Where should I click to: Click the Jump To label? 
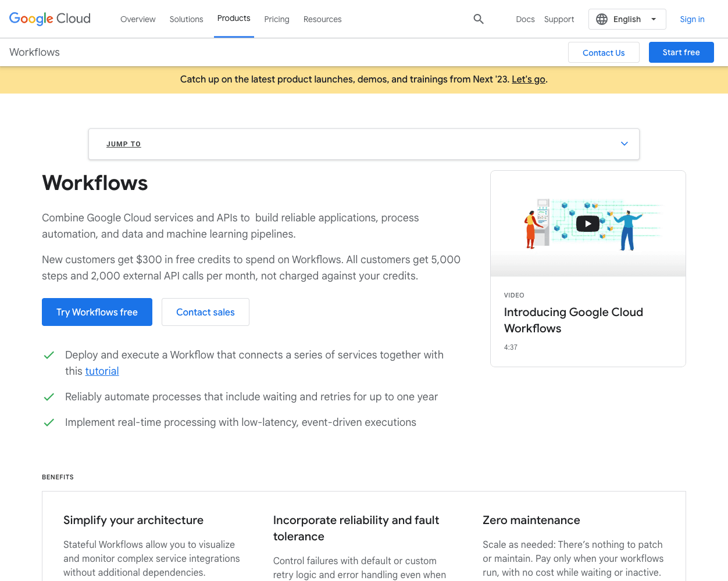(x=123, y=144)
